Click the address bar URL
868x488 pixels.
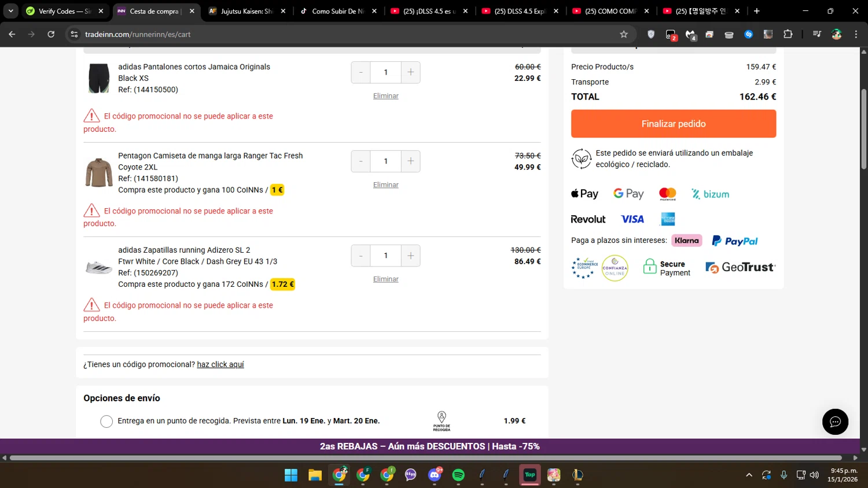point(138,34)
